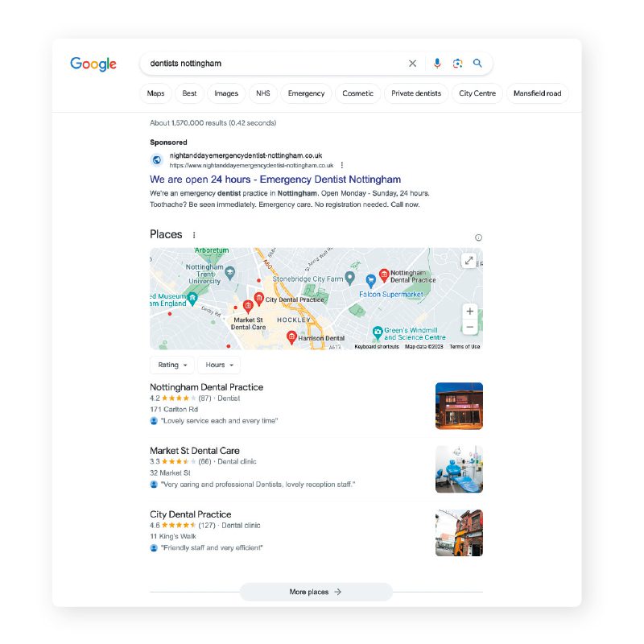
Task: Expand the map to full screen
Action: coord(469,260)
